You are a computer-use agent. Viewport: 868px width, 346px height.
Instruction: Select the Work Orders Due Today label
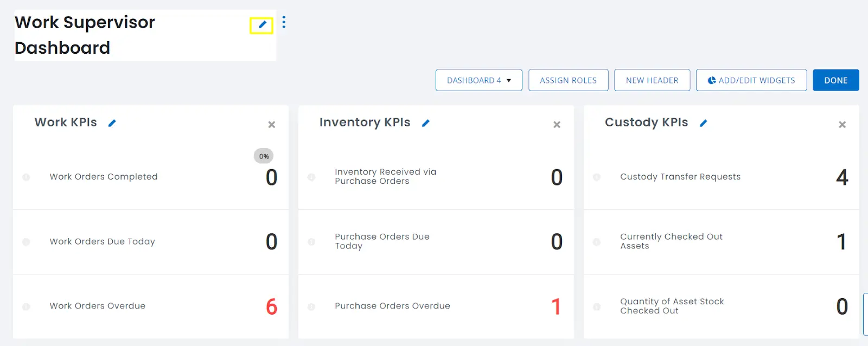tap(103, 241)
